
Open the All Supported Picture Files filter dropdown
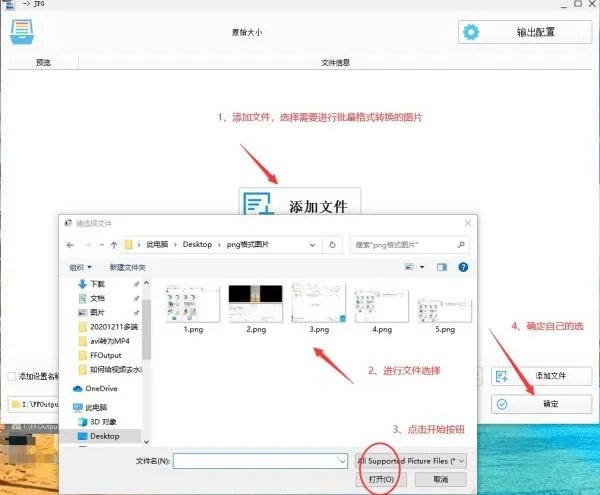[x=411, y=461]
